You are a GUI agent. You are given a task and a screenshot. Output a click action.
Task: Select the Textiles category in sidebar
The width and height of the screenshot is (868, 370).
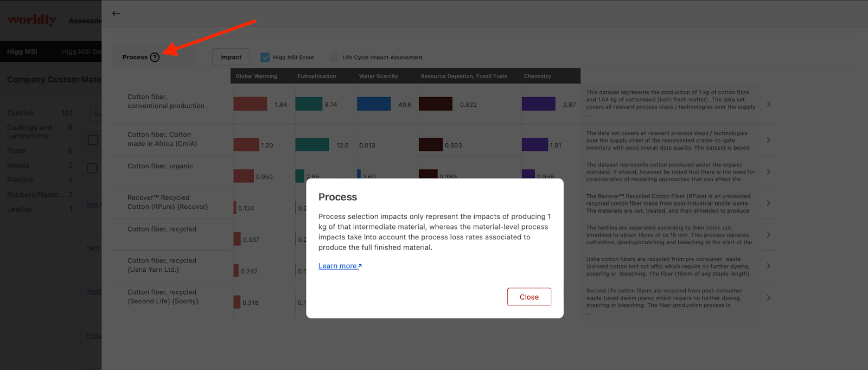coord(20,113)
